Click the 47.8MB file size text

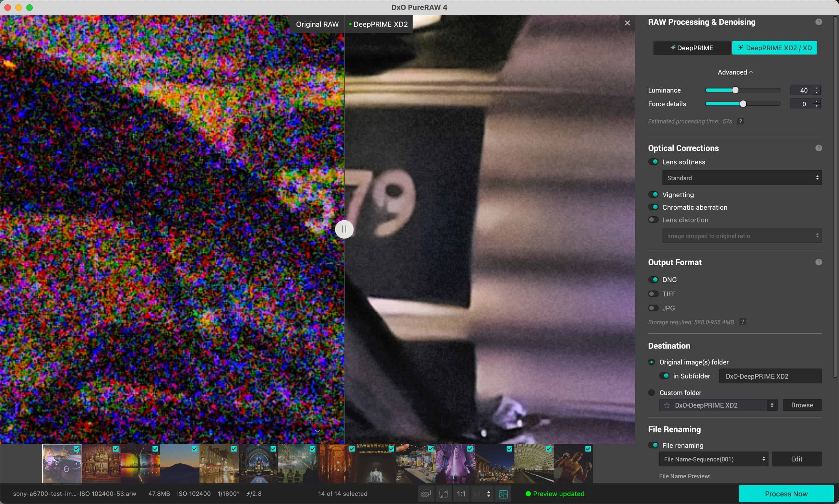click(159, 493)
